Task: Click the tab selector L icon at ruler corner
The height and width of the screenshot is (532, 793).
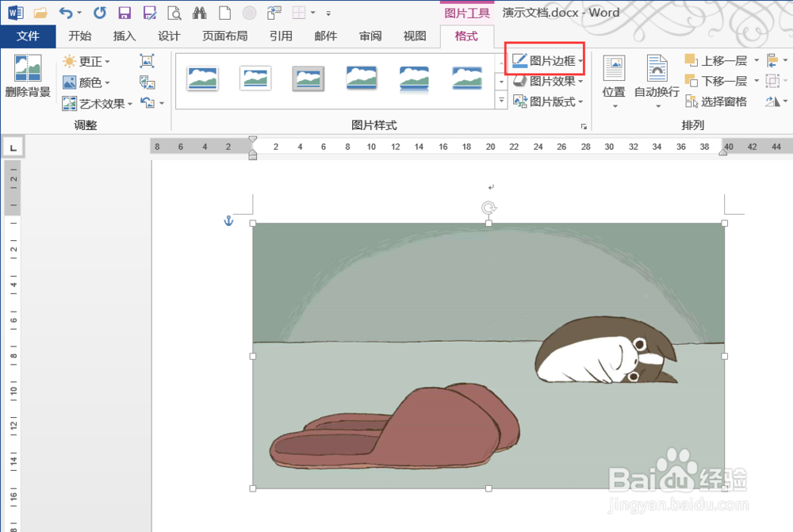Action: tap(13, 147)
